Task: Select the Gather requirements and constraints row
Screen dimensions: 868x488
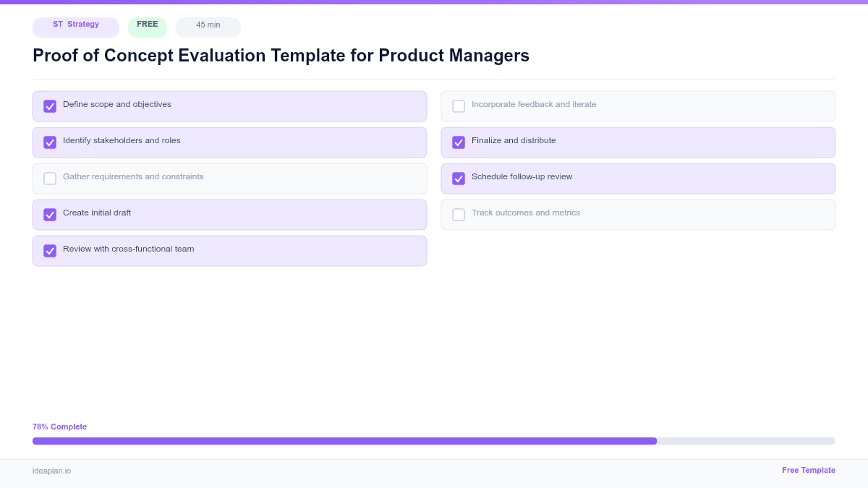Action: (x=229, y=178)
